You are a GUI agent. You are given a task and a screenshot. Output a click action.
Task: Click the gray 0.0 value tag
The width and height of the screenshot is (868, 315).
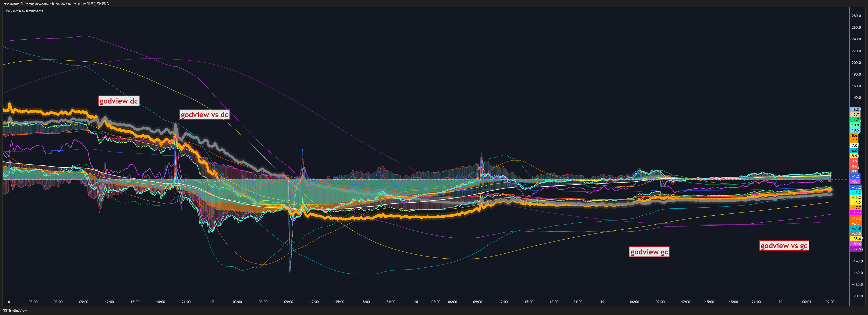tap(854, 171)
